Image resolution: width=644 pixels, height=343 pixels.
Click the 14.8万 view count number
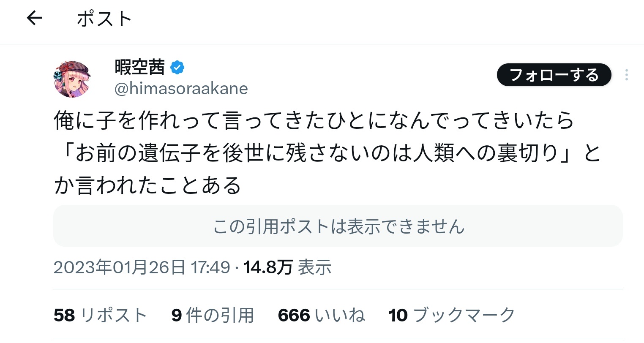pos(268,267)
